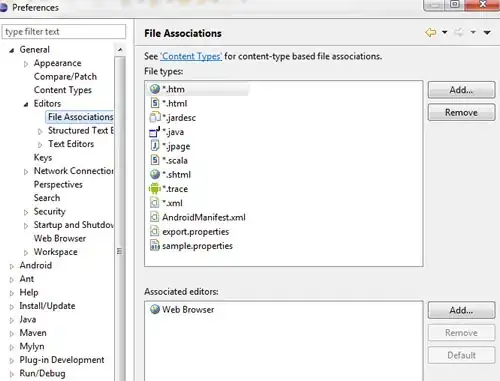This screenshot has height=381, width=500.
Task: Open the preferences page view menu arrow
Action: pyautogui.click(x=487, y=32)
